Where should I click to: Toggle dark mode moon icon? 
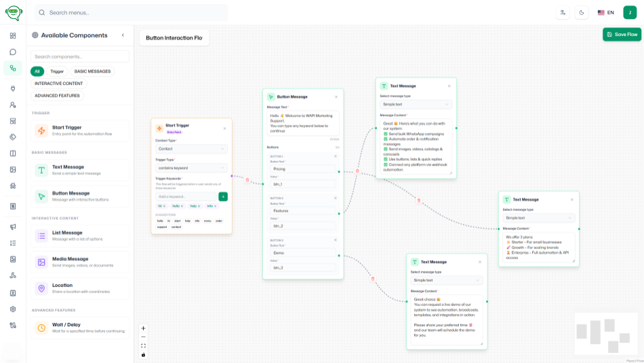tap(582, 13)
